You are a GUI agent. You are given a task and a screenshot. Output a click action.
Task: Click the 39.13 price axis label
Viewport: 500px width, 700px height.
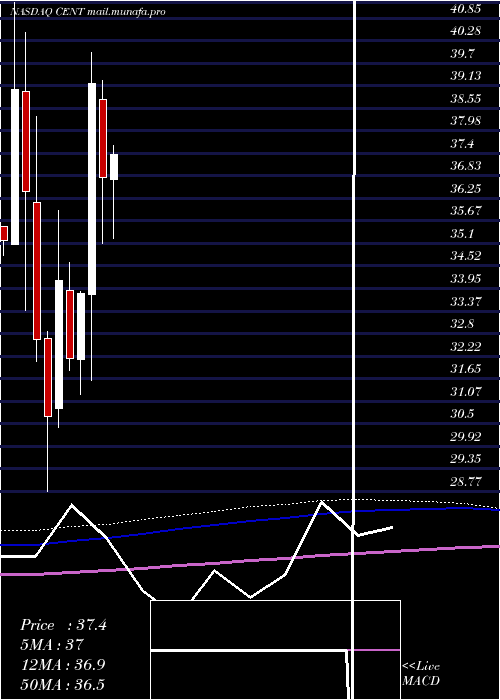tap(466, 76)
